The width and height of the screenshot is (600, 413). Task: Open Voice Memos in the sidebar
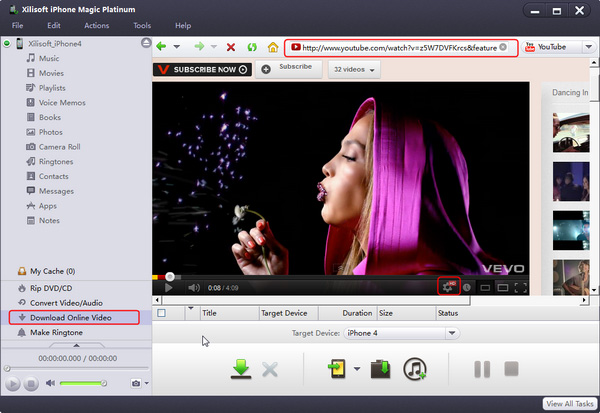click(62, 103)
